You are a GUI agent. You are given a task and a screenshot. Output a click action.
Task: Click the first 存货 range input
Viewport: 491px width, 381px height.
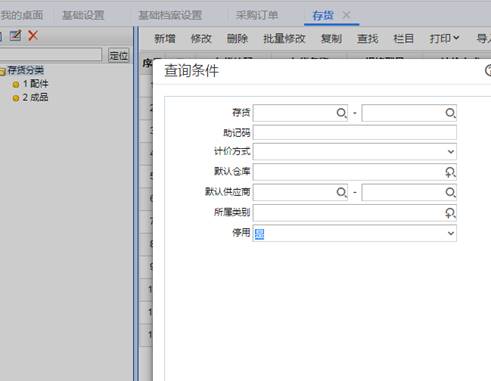pyautogui.click(x=300, y=113)
